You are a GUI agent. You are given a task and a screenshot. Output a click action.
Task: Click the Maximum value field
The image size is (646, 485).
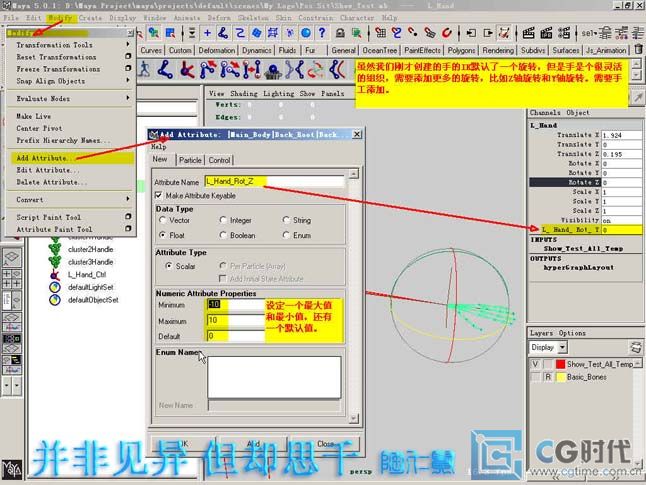(x=235, y=320)
